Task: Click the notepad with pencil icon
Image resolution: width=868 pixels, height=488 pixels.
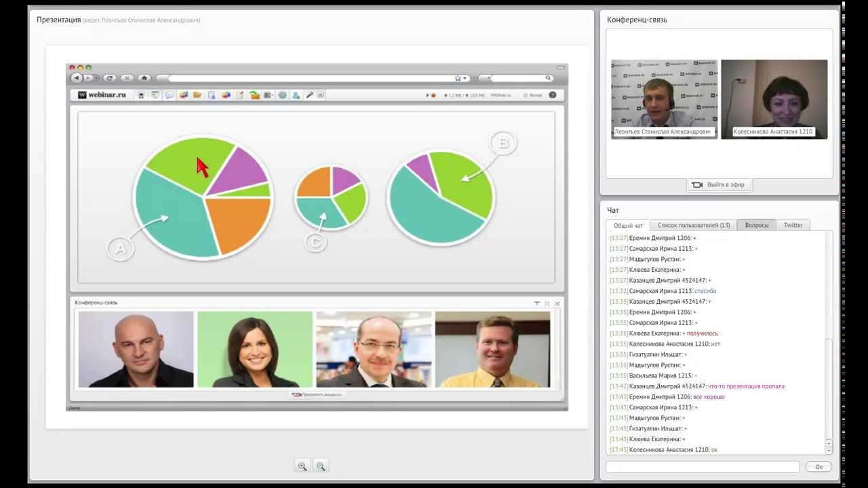Action: point(239,95)
